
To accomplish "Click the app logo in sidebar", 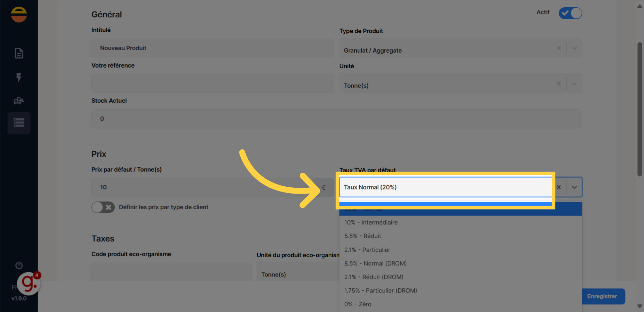I will tap(19, 14).
